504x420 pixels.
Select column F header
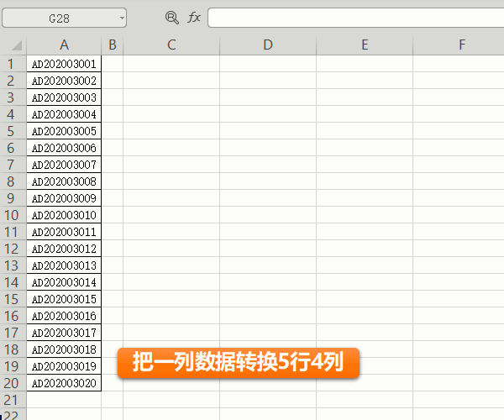pyautogui.click(x=461, y=45)
